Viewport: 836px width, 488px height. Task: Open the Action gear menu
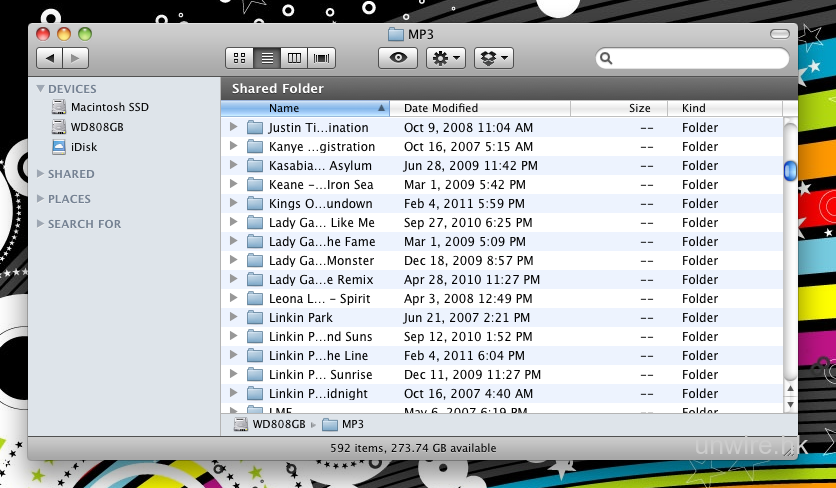point(446,58)
